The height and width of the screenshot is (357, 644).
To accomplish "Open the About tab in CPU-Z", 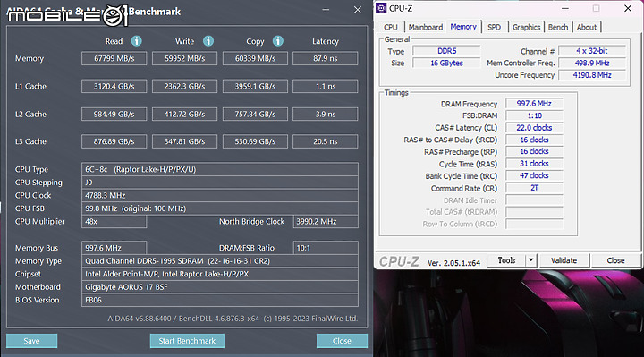I will (587, 27).
